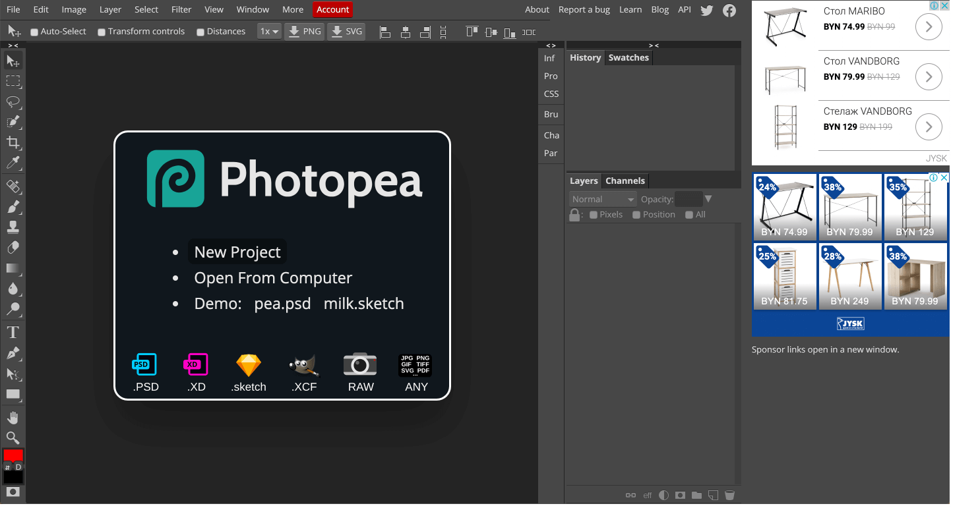This screenshot has width=980, height=508.
Task: Pick the Eyedropper tool
Action: [13, 163]
